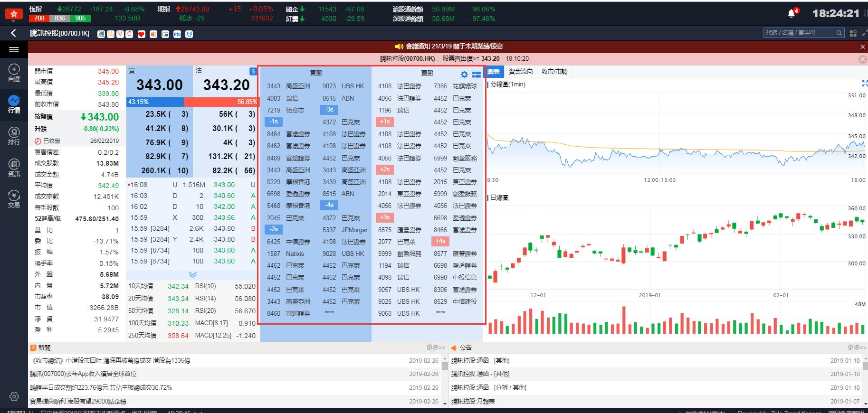
Task: Click the +1s marker in the 賣盤 queue
Action: point(385,122)
